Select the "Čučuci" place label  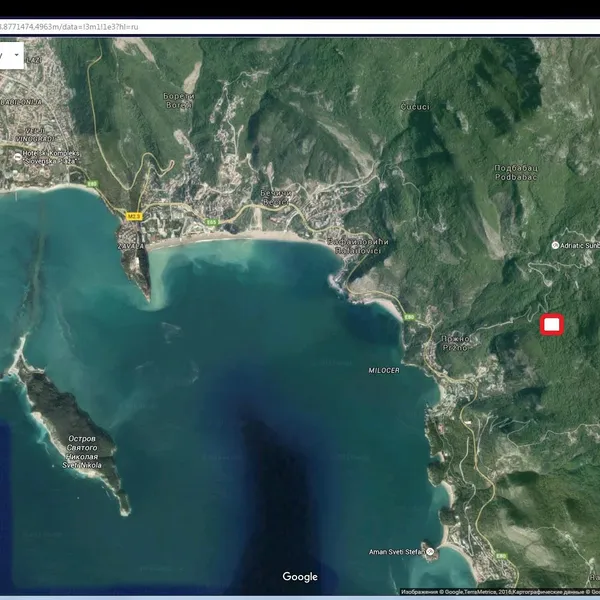pos(415,107)
